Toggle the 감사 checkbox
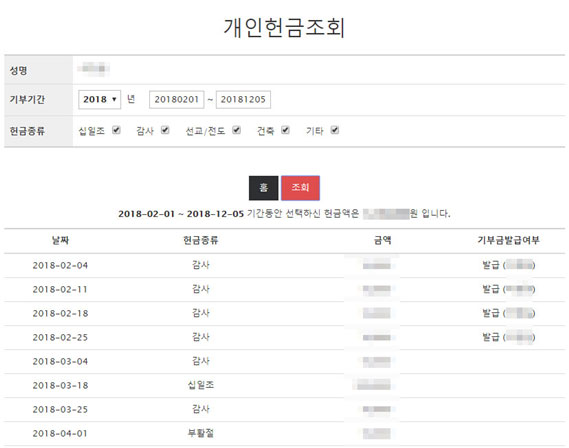This screenshot has width=569, height=448. click(x=165, y=130)
